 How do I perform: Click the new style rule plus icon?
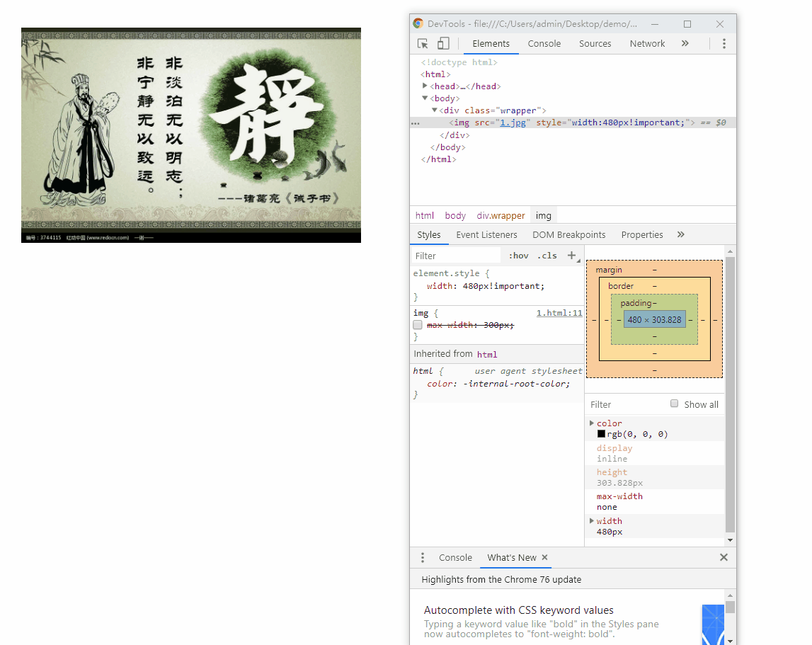[x=572, y=256]
